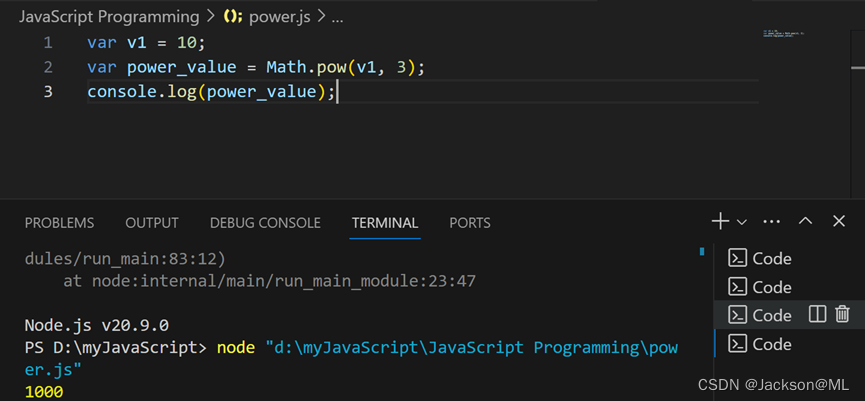Select the second Code terminal in the list
Viewport: 865px width, 401px height.
tap(771, 287)
